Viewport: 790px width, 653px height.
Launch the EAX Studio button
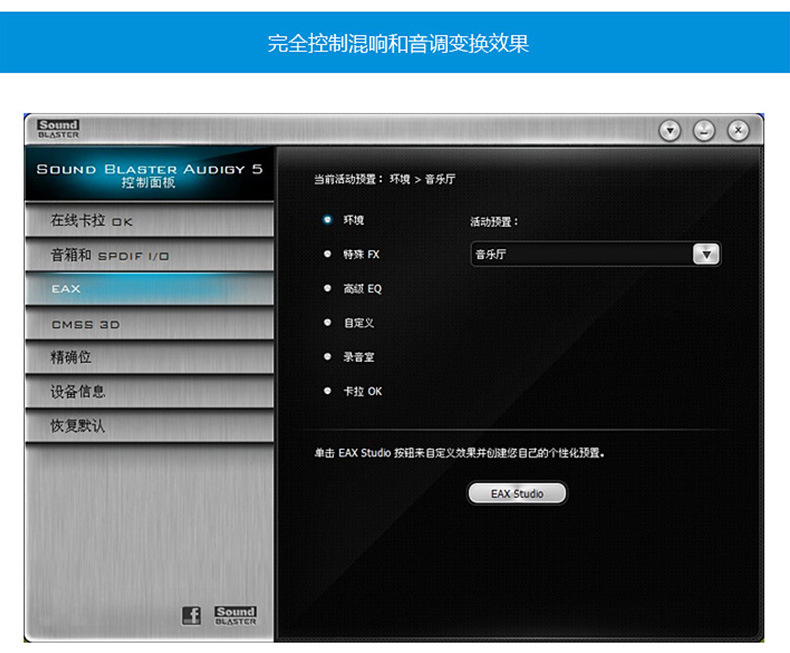[x=517, y=493]
